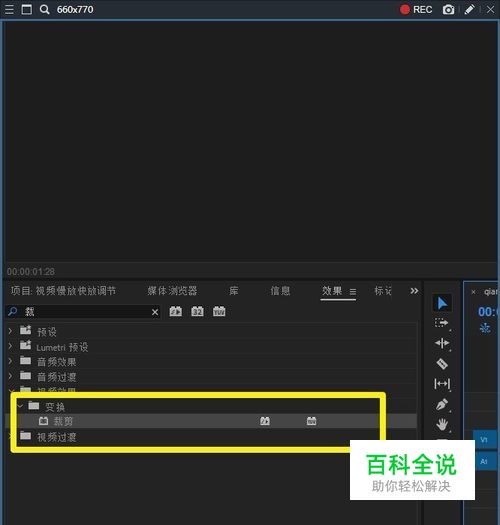Choose the Pen tool
500x525 pixels.
(442, 404)
